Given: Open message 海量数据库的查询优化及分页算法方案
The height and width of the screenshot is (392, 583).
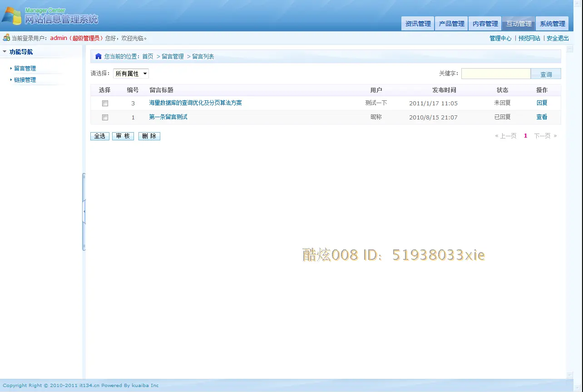Looking at the screenshot, I should 195,103.
